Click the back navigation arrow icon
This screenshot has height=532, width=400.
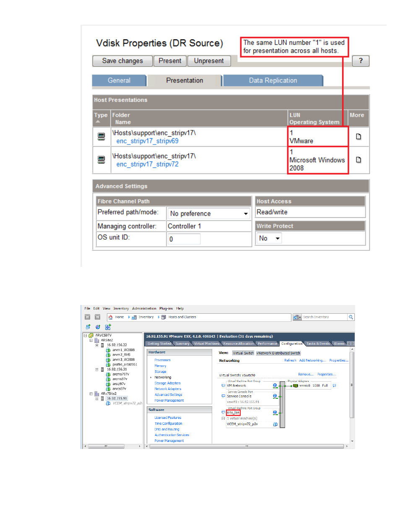click(x=88, y=317)
